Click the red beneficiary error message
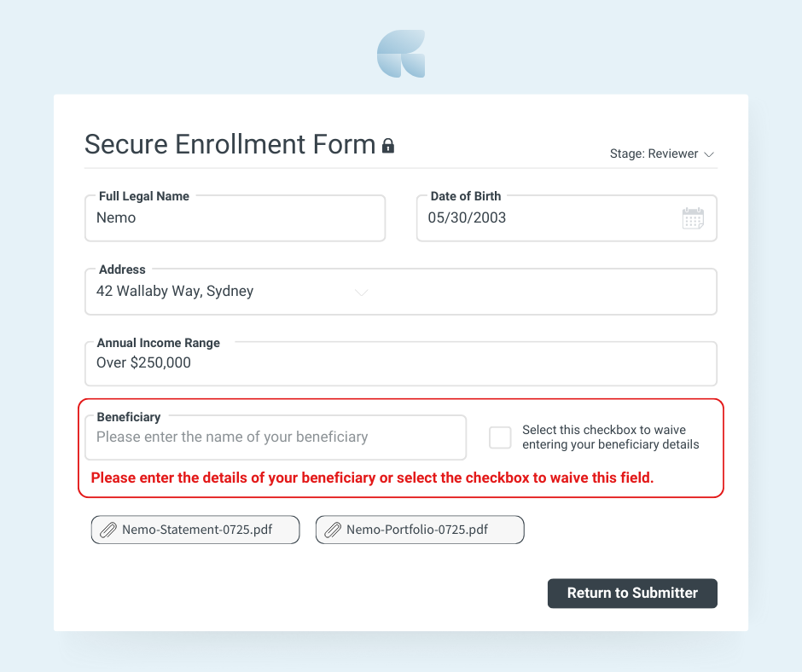Viewport: 802px width, 672px height. pos(372,478)
